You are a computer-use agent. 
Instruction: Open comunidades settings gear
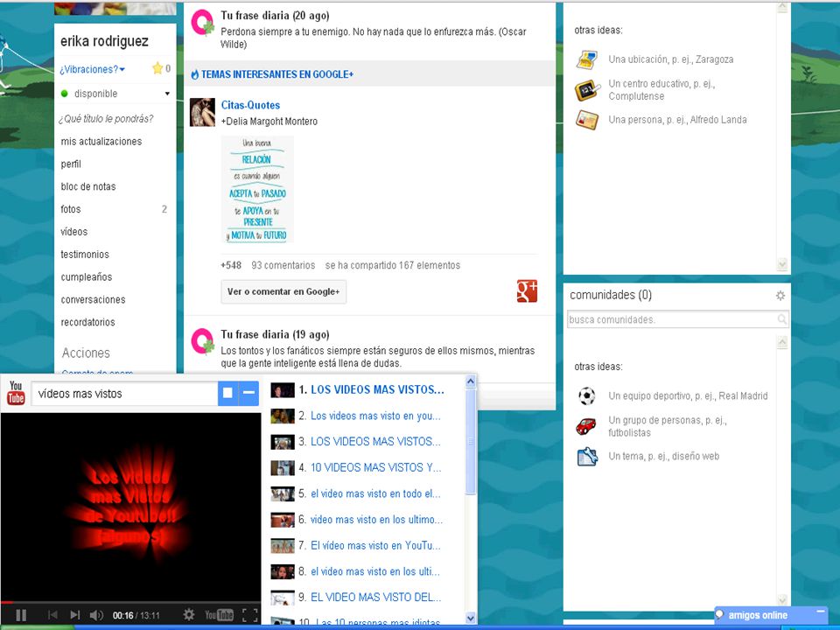coord(780,295)
